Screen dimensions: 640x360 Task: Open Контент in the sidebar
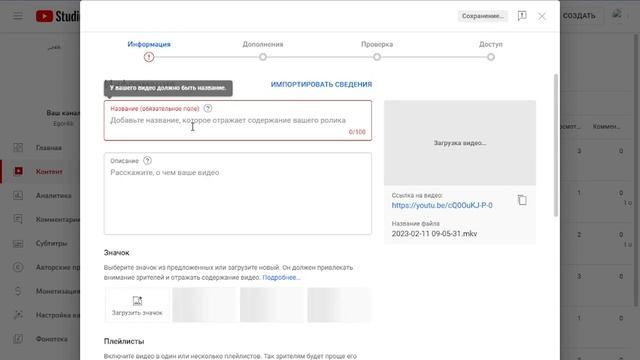pos(41,171)
